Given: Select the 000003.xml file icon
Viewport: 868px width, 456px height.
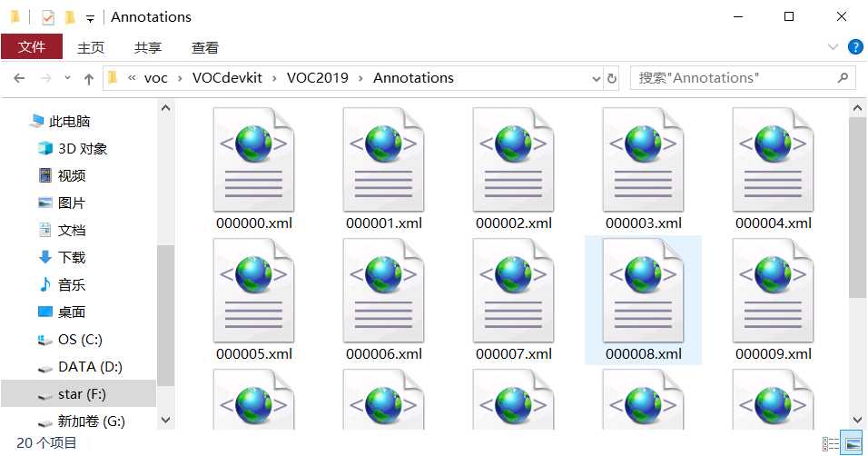Looking at the screenshot, I should (x=643, y=160).
